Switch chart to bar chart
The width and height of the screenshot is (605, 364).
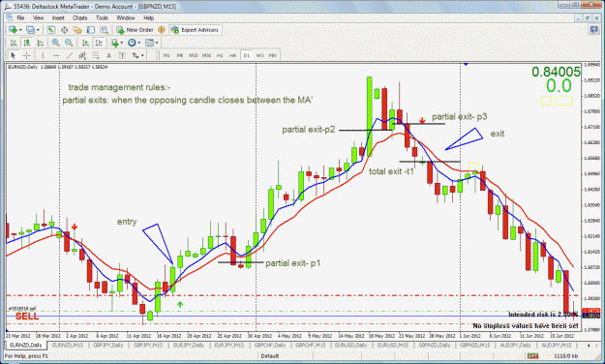click(x=14, y=43)
